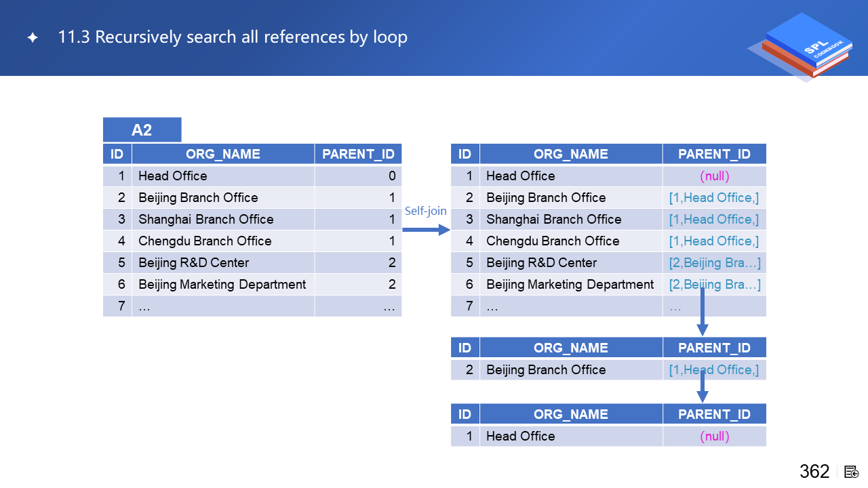Select 'Shanghai Branch Office' in the A2 table
868x488 pixels.
(205, 219)
